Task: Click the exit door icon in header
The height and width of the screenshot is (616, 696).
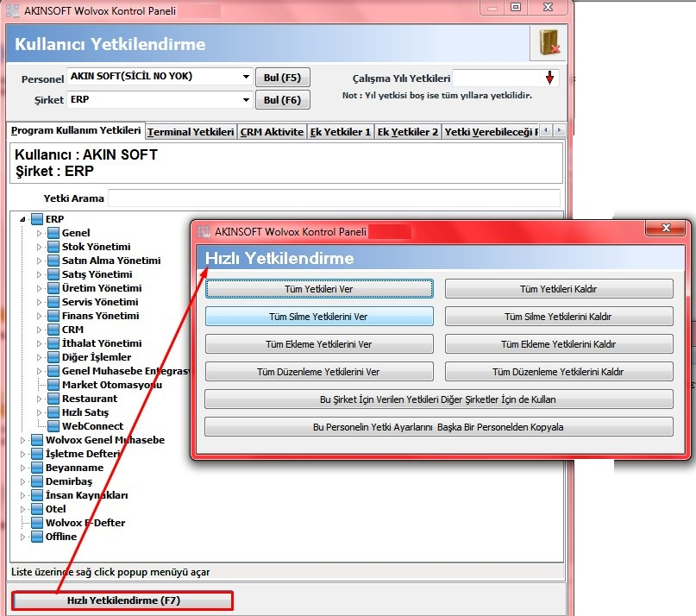Action: click(549, 42)
